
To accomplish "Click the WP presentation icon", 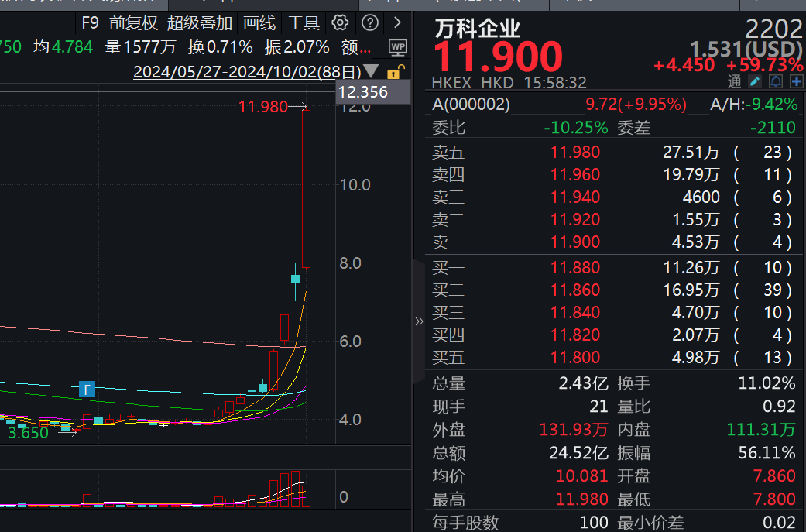I will click(x=398, y=48).
